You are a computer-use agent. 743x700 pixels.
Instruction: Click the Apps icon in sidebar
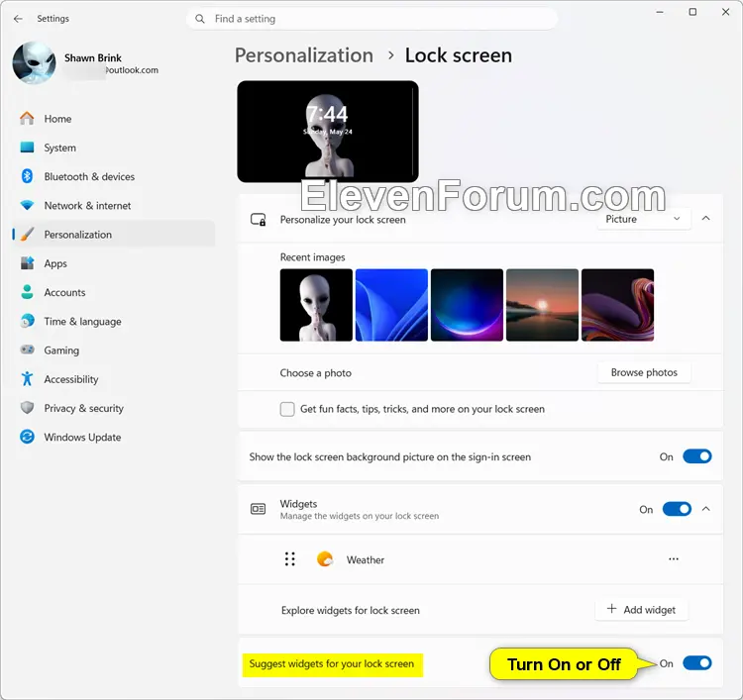pos(27,262)
